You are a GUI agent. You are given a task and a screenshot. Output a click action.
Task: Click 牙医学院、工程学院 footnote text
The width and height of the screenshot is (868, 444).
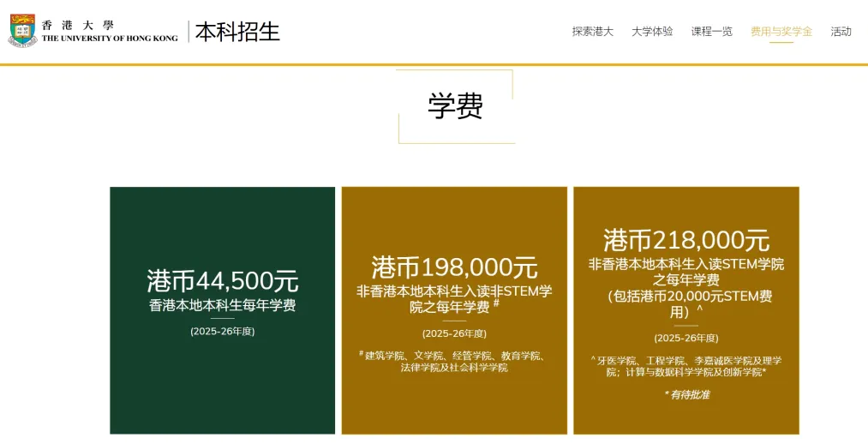coord(686,367)
